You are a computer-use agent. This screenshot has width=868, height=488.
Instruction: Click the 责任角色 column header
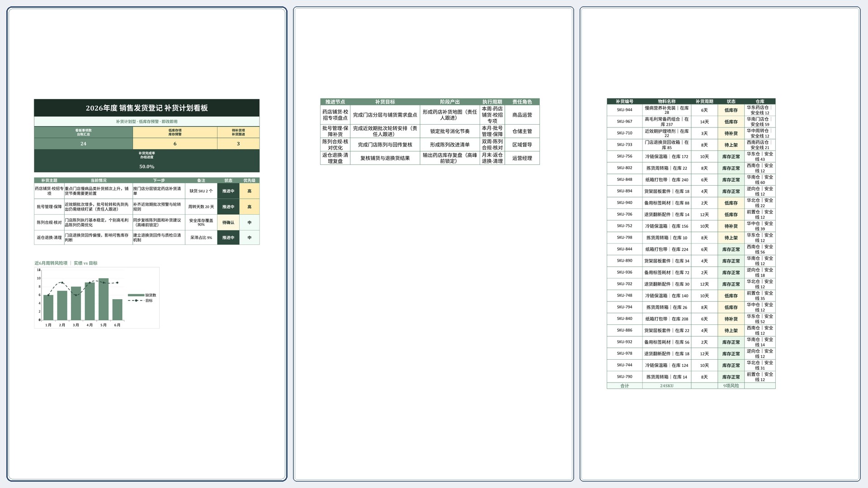pos(522,102)
